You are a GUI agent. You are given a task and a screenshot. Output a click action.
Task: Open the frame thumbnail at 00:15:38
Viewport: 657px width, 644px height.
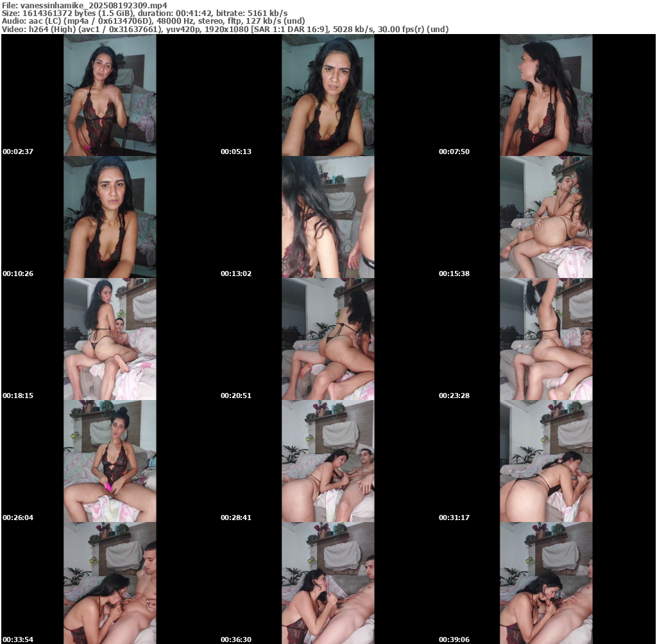[x=546, y=217]
